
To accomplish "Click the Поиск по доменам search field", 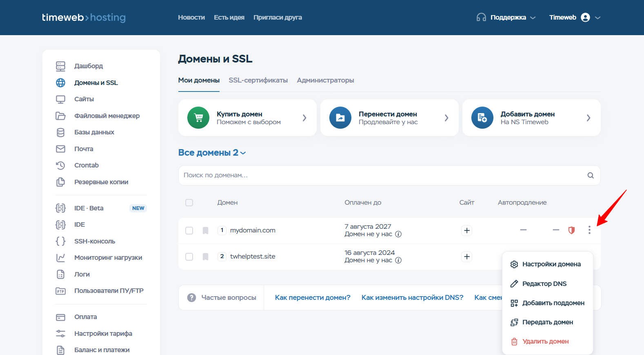I will coord(389,175).
